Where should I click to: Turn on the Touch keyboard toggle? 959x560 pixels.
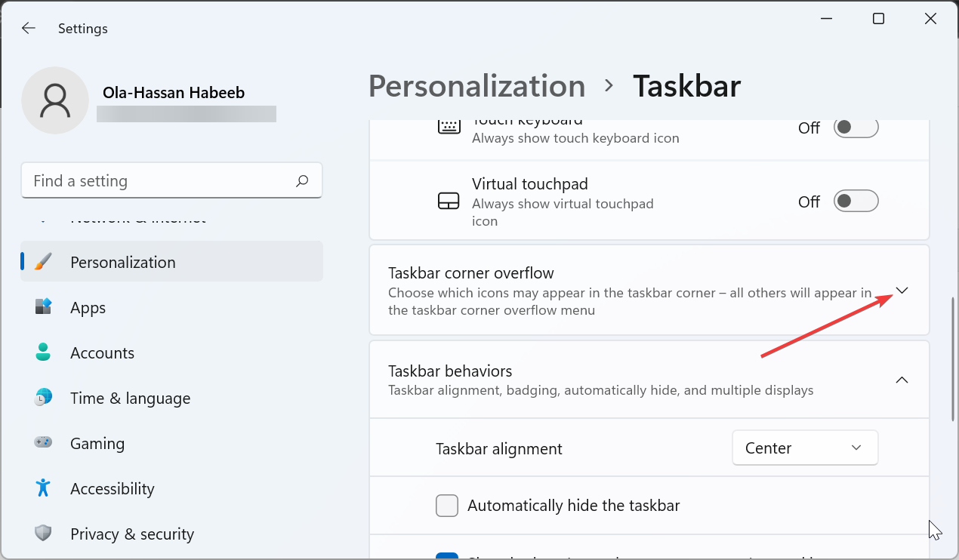pos(856,128)
